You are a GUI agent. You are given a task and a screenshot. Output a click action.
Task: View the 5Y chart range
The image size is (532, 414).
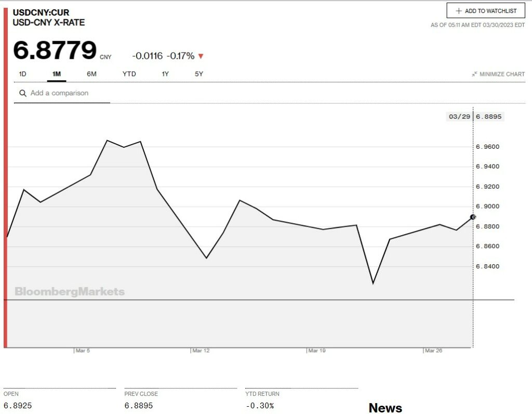[199, 74]
